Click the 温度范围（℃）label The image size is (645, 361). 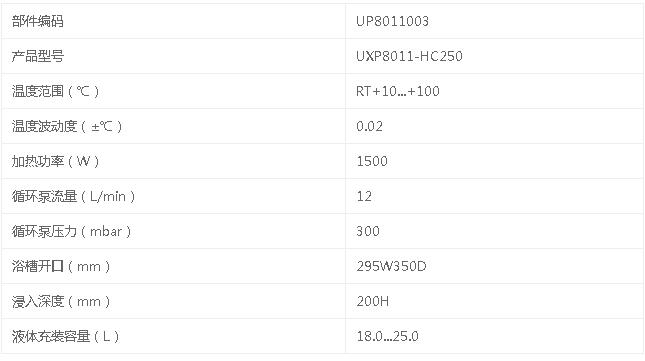tap(56, 91)
